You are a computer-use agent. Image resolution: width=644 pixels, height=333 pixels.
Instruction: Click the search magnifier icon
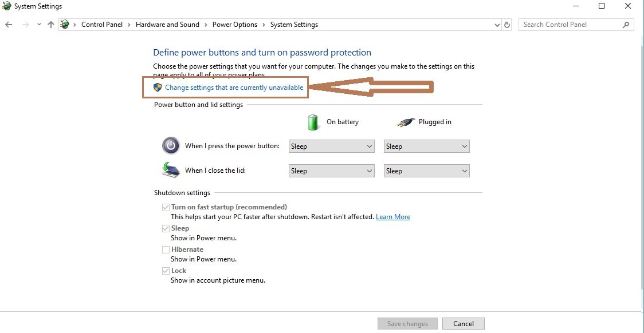click(626, 25)
